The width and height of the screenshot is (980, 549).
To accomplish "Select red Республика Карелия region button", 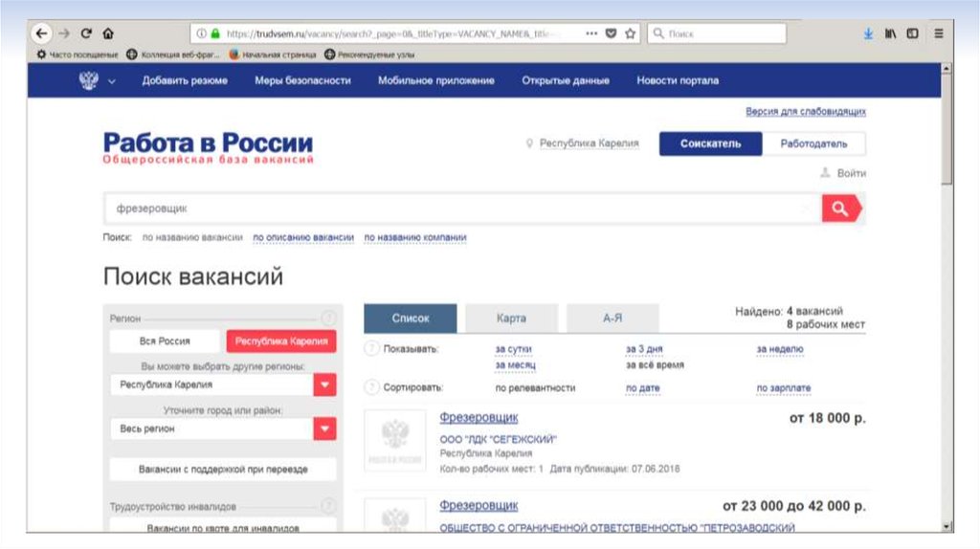I will [281, 341].
